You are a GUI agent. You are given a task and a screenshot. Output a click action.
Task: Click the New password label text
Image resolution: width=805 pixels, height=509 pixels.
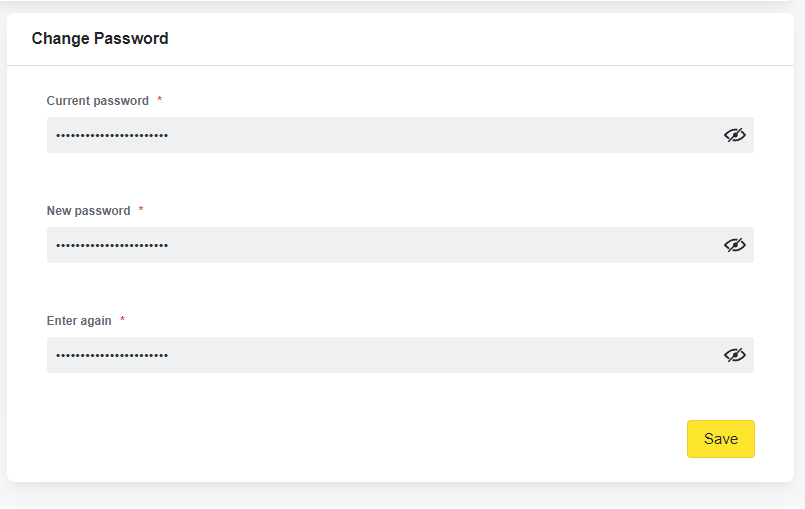pyautogui.click(x=88, y=211)
